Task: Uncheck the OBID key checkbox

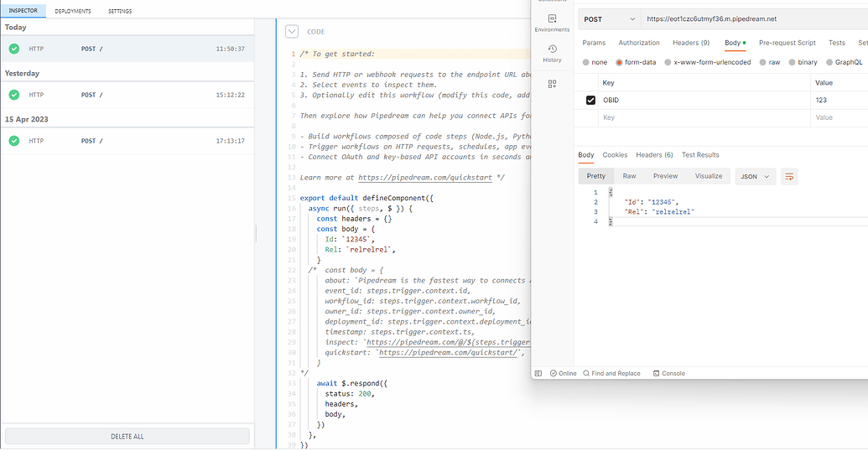Action: 590,100
